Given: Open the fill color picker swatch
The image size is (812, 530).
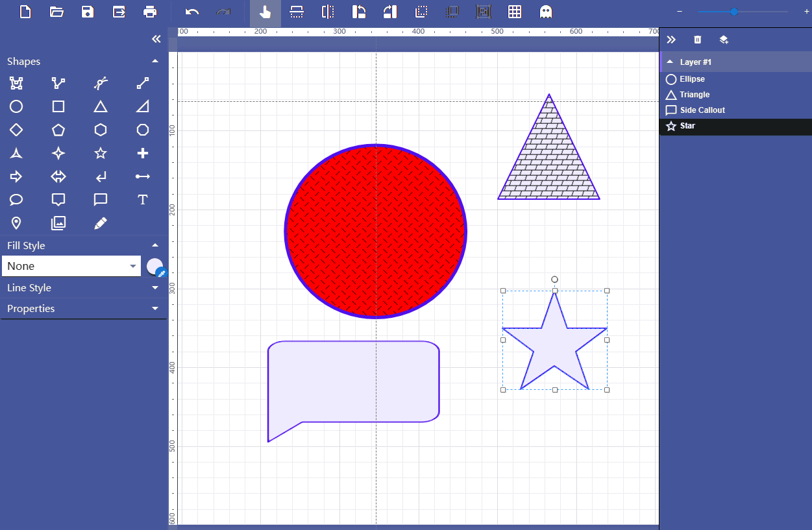Looking at the screenshot, I should (154, 266).
